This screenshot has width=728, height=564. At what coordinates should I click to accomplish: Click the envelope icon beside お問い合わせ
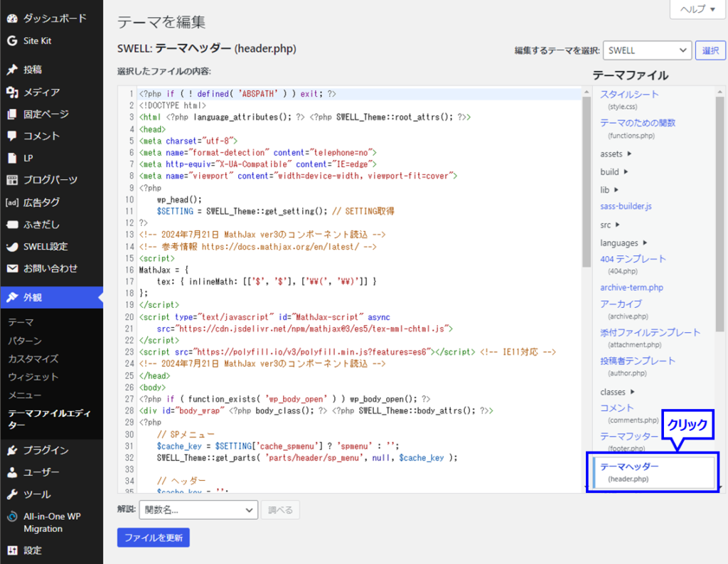13,269
